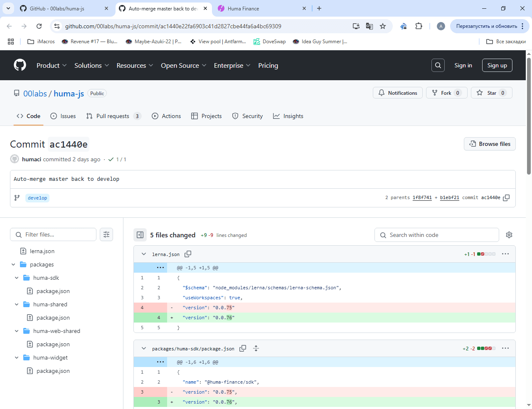Screen dimensions: 532x409
Task: Open the Solutions dropdown menu
Action: click(92, 65)
